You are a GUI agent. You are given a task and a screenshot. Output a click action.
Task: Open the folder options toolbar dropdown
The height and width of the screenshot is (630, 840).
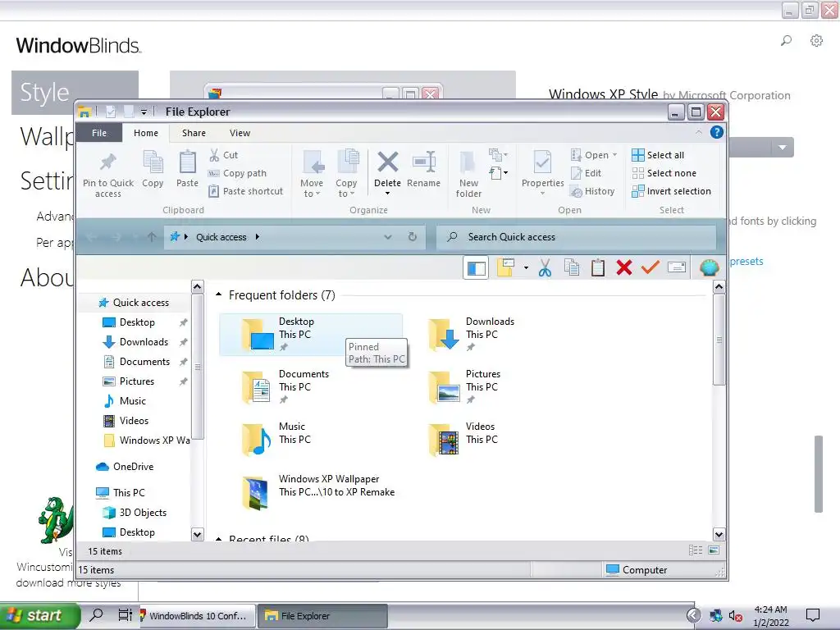526,267
